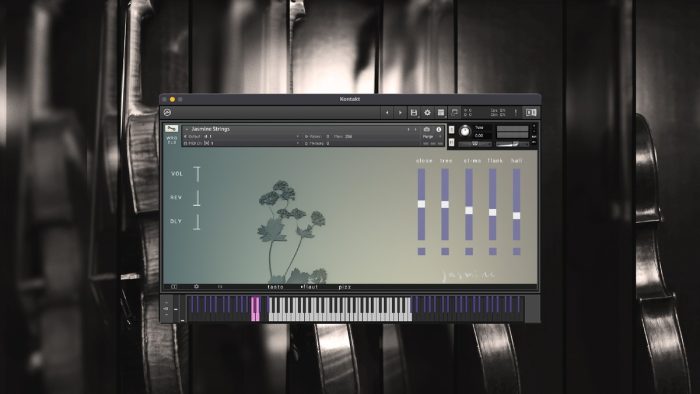Image resolution: width=700 pixels, height=394 pixels.
Task: Open the save (floppy disk) menu
Action: coord(414,113)
